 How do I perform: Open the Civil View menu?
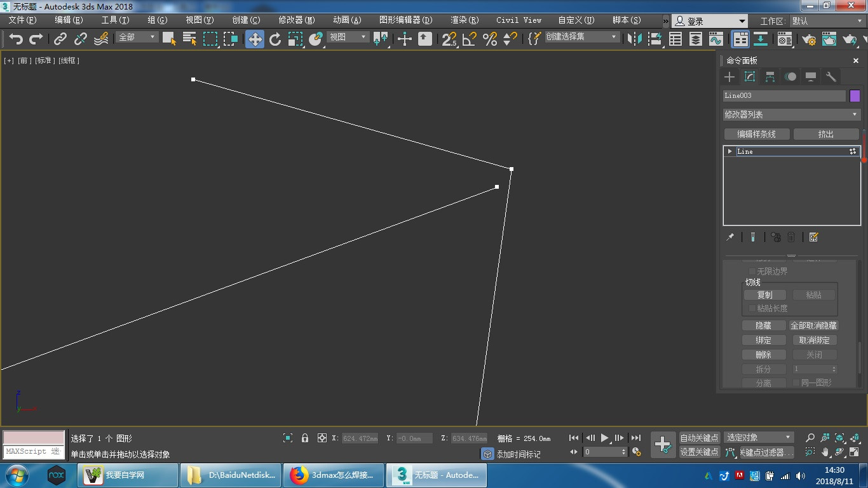pos(519,20)
